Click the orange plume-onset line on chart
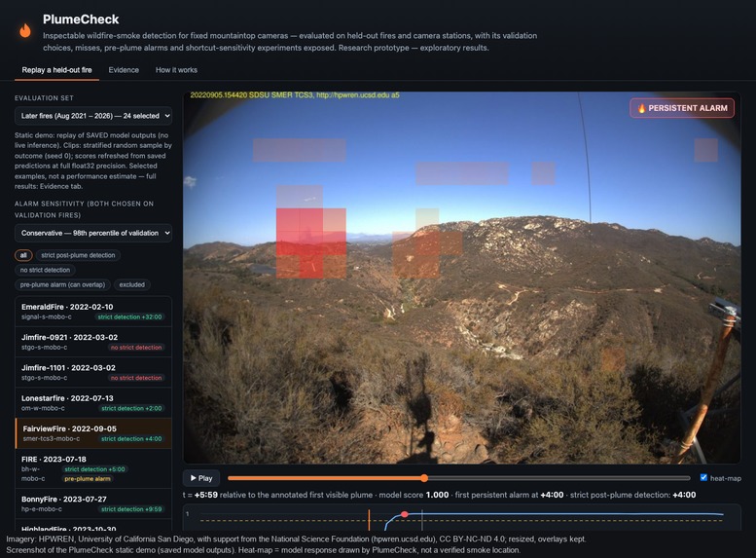The height and width of the screenshot is (558, 756). pyautogui.click(x=369, y=520)
